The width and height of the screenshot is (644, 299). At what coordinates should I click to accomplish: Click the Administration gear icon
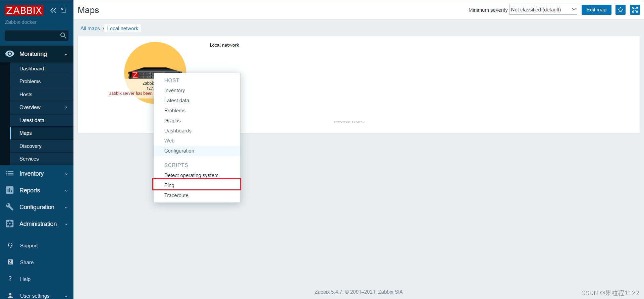pyautogui.click(x=10, y=224)
